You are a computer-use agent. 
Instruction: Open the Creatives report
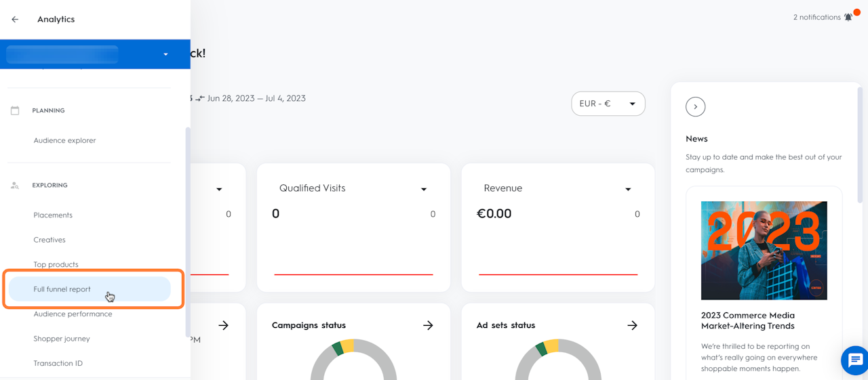50,240
